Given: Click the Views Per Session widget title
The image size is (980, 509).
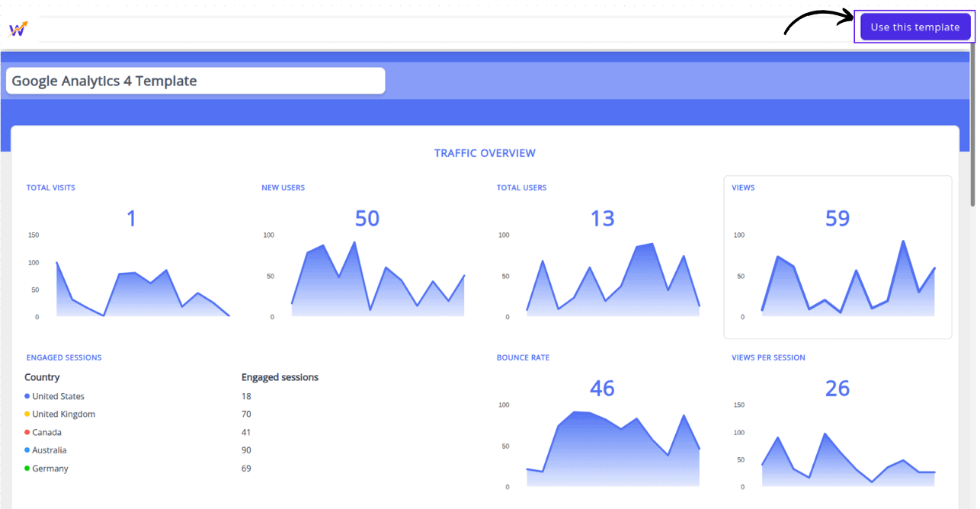Looking at the screenshot, I should 768,357.
